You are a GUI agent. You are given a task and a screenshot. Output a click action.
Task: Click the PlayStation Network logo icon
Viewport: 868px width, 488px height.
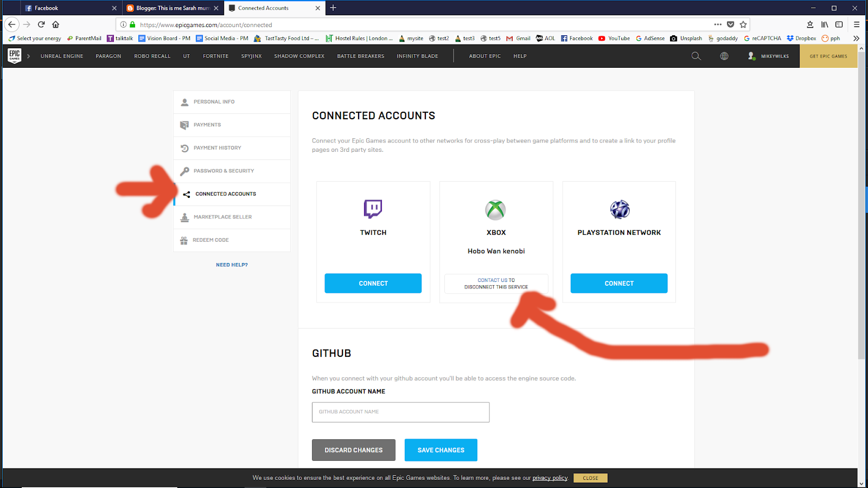(x=620, y=209)
